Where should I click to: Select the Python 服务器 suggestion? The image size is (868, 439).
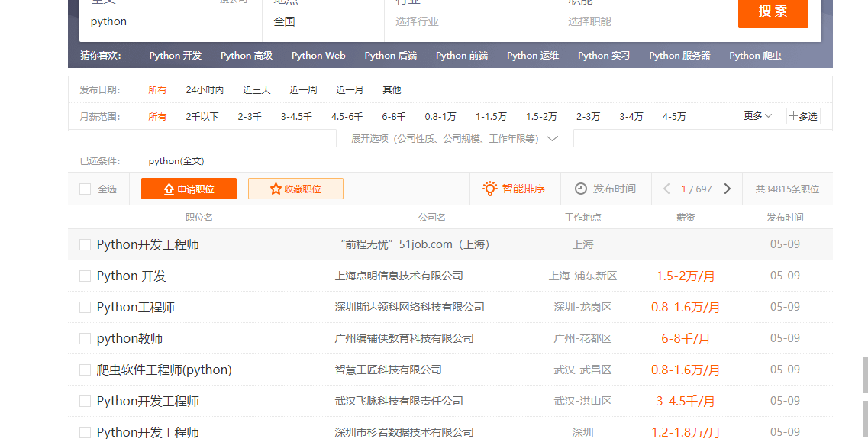coord(679,56)
